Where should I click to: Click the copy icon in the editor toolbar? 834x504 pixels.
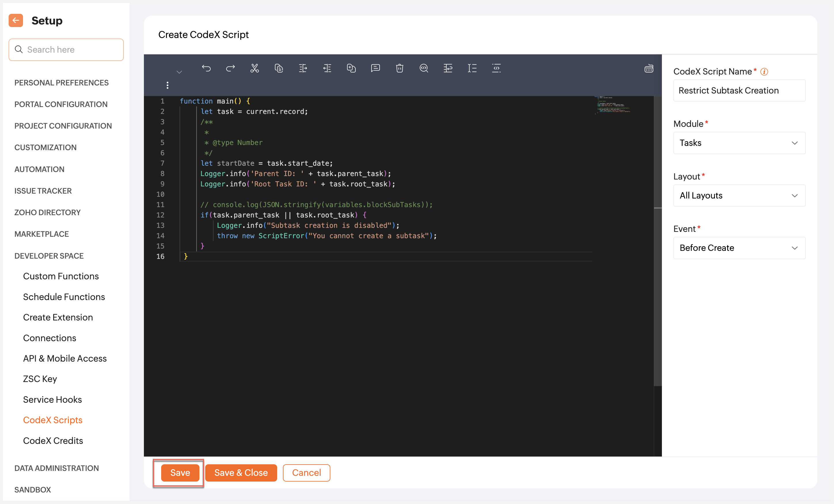coord(279,68)
